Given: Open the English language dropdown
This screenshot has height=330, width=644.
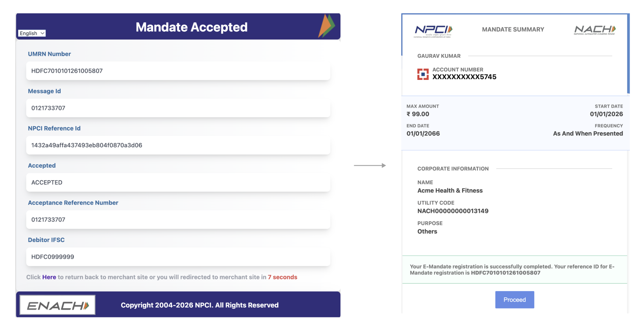Looking at the screenshot, I should (31, 33).
